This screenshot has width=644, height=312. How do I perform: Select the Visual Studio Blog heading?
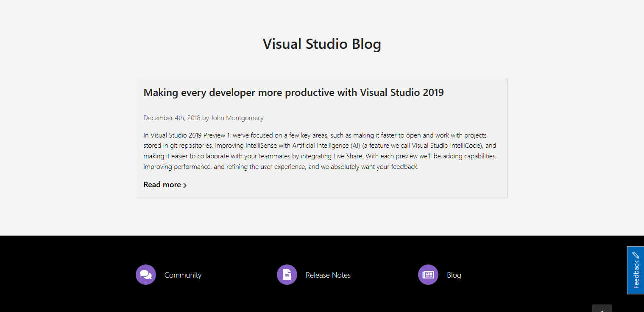tap(322, 43)
